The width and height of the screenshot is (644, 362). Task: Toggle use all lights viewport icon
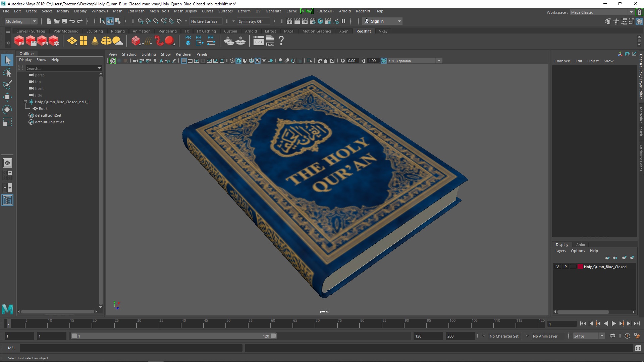[x=264, y=61]
